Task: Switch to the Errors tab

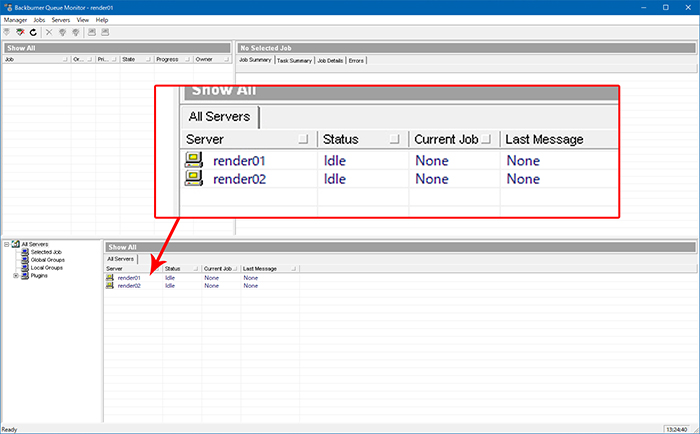Action: pos(356,60)
